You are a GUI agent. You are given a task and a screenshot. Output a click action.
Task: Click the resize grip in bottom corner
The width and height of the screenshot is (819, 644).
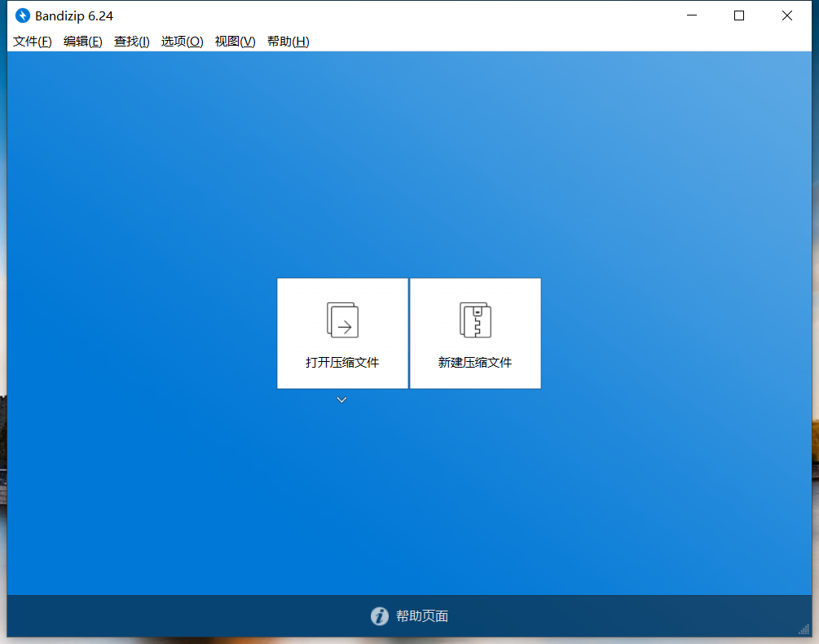tap(804, 630)
